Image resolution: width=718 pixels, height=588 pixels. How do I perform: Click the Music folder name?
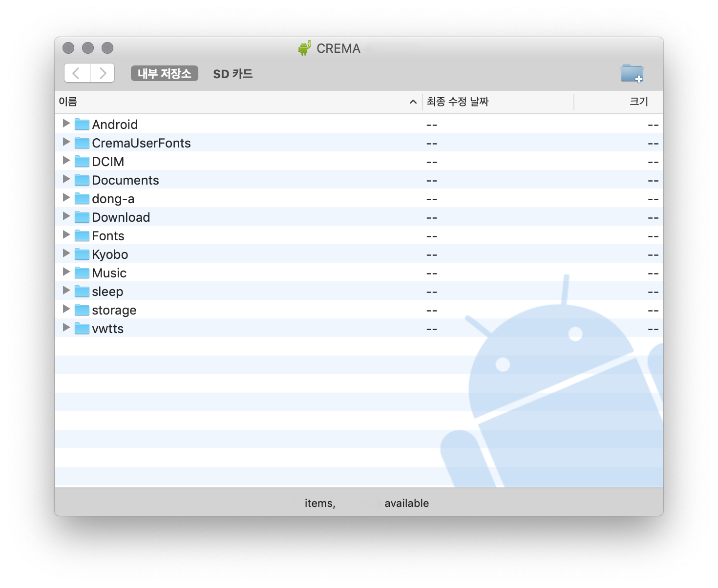(x=109, y=273)
